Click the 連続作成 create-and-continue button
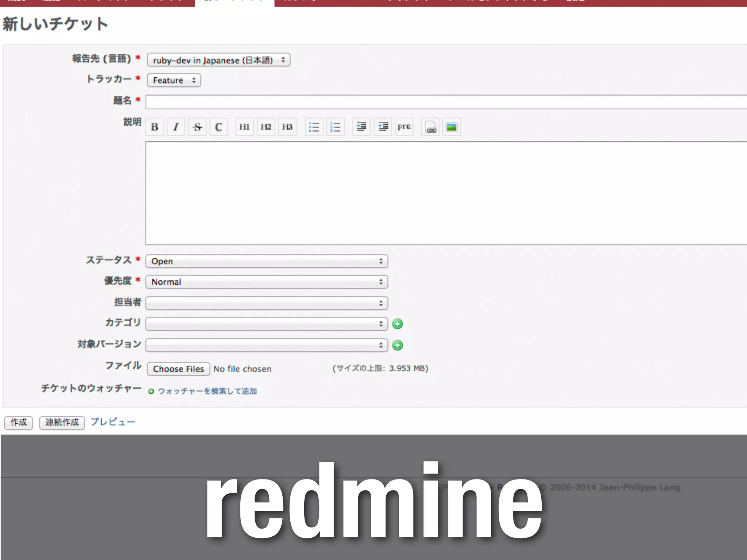The width and height of the screenshot is (747, 560). 62,423
